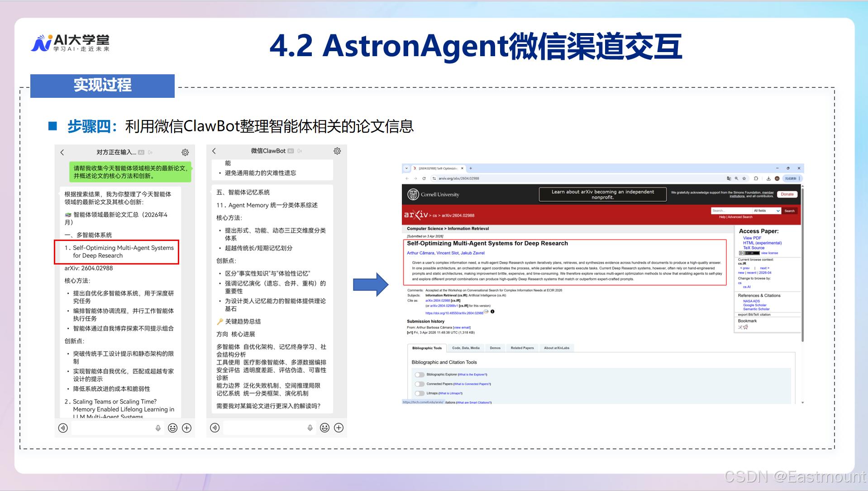The image size is (868, 491).
Task: Open browser downloads icon
Action: pyautogui.click(x=768, y=178)
